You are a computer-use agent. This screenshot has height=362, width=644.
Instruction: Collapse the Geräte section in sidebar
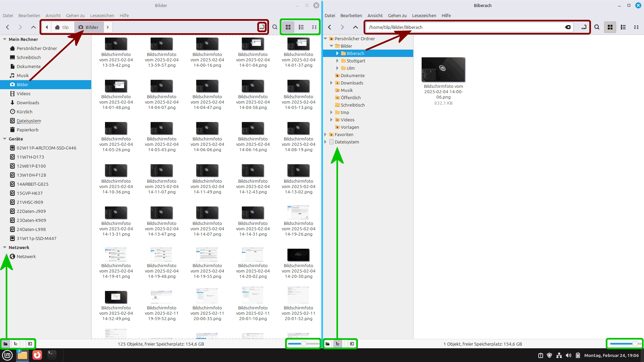point(5,139)
